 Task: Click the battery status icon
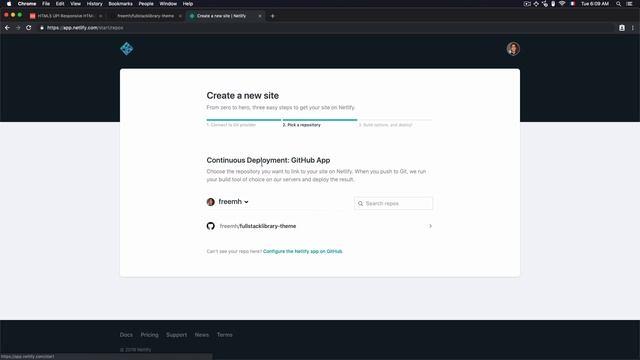pos(553,4)
